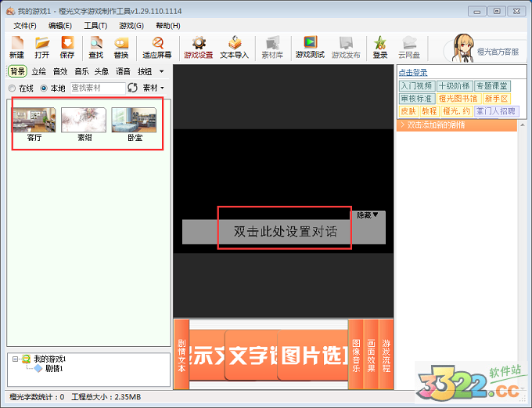Click 双击添加新的剧情 orange row

tap(457, 125)
